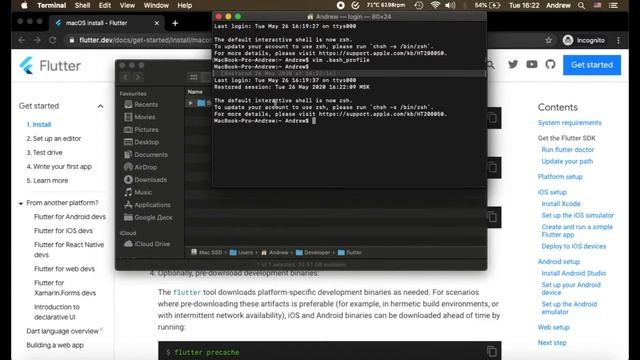The height and width of the screenshot is (360, 640).
Task: Select Desktop in Finder sidebar
Action: coord(141,142)
